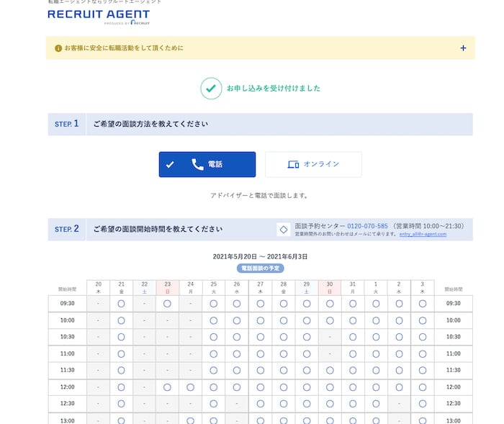
Task: Open the お客様に安全に転職活動 notice banner text
Action: pyautogui.click(x=124, y=48)
